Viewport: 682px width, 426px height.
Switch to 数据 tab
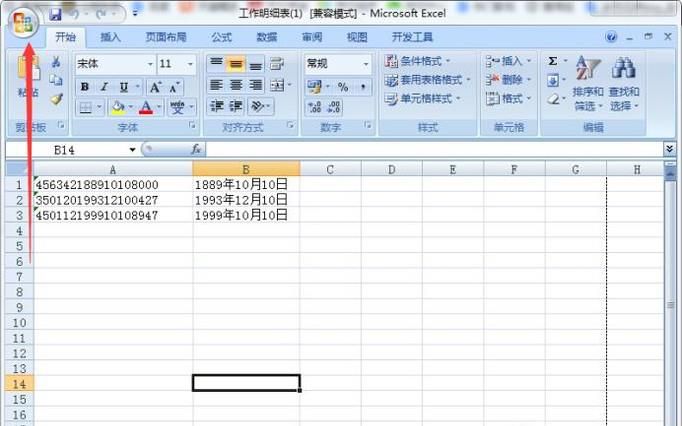pyautogui.click(x=267, y=37)
